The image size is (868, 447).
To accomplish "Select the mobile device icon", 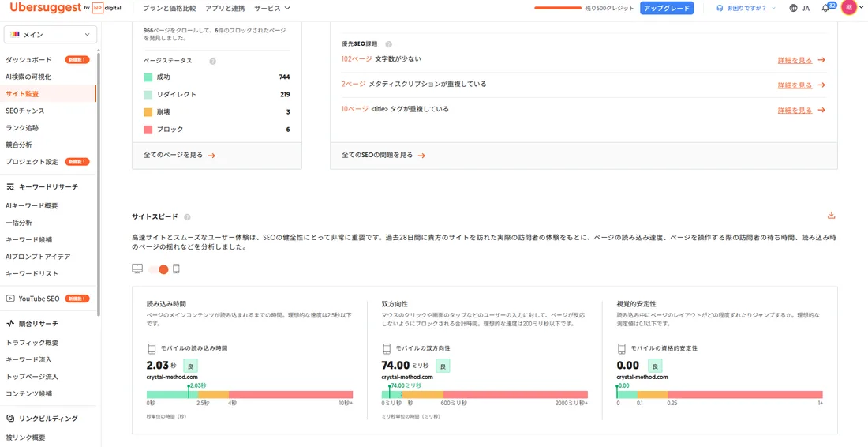I will 177,269.
